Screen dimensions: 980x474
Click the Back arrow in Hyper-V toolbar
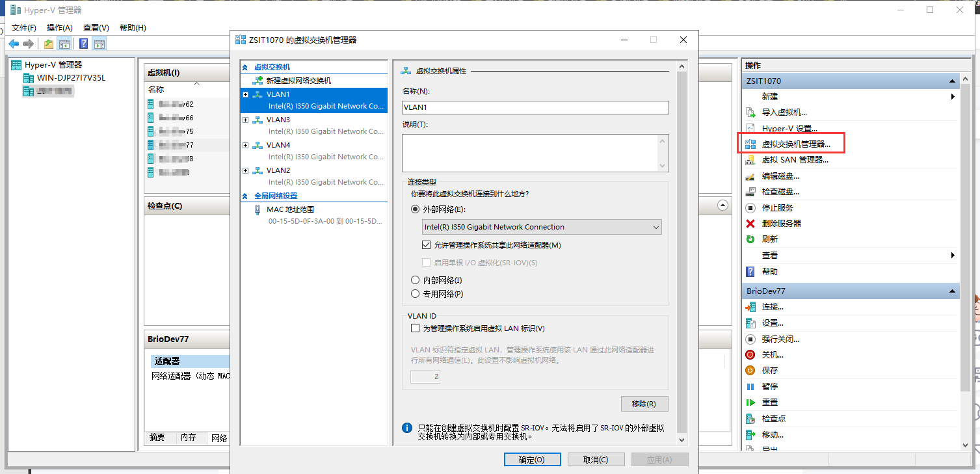[14, 44]
